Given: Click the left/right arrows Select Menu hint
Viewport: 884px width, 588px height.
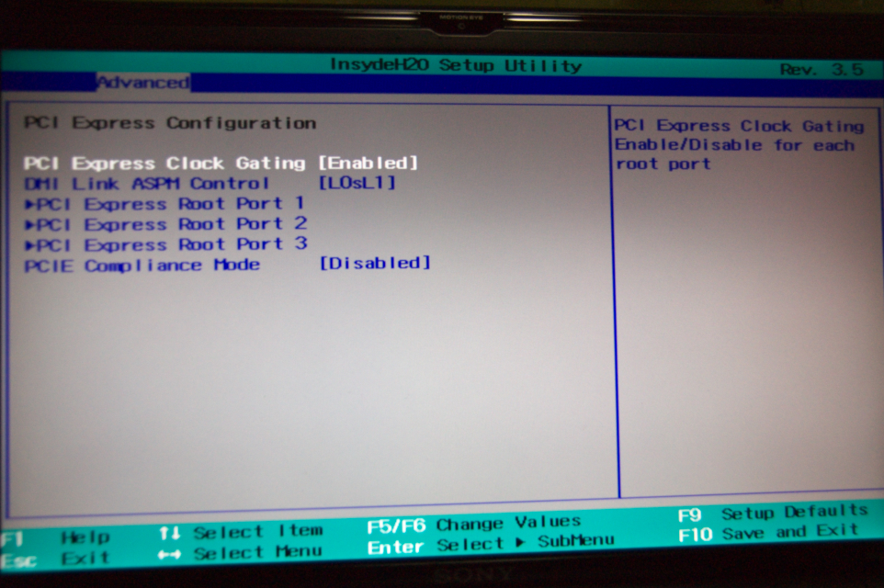Looking at the screenshot, I should tap(240, 553).
